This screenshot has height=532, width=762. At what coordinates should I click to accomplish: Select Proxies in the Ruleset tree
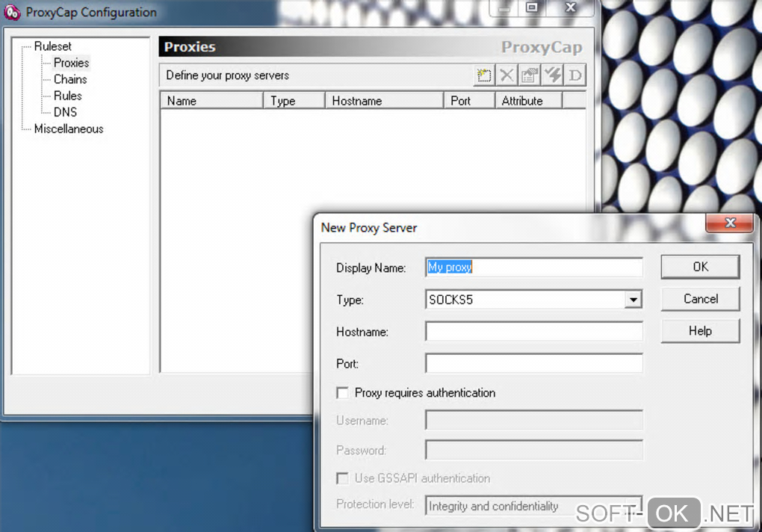click(x=72, y=64)
